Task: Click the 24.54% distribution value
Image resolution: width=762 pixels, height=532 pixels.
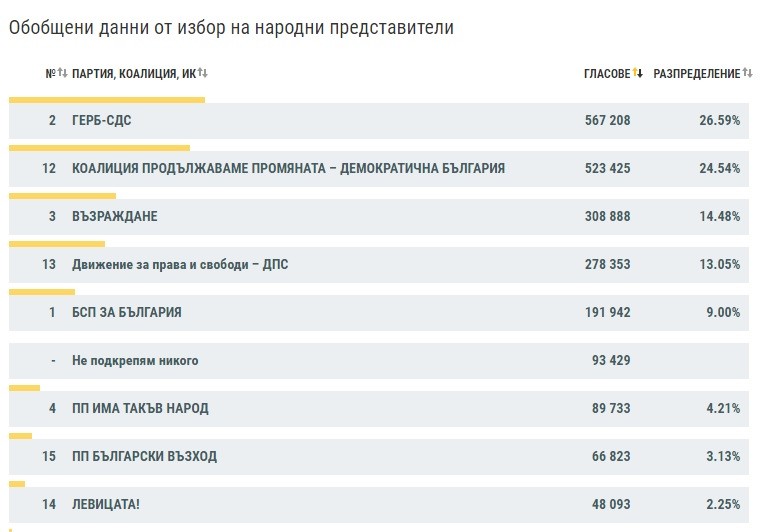Action: pos(720,168)
